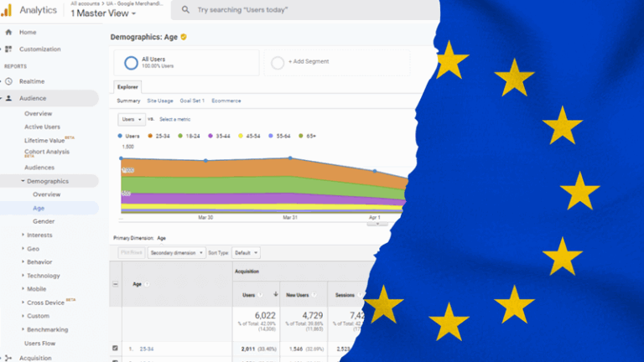Toggle the 25-34 row checkbox

(116, 347)
